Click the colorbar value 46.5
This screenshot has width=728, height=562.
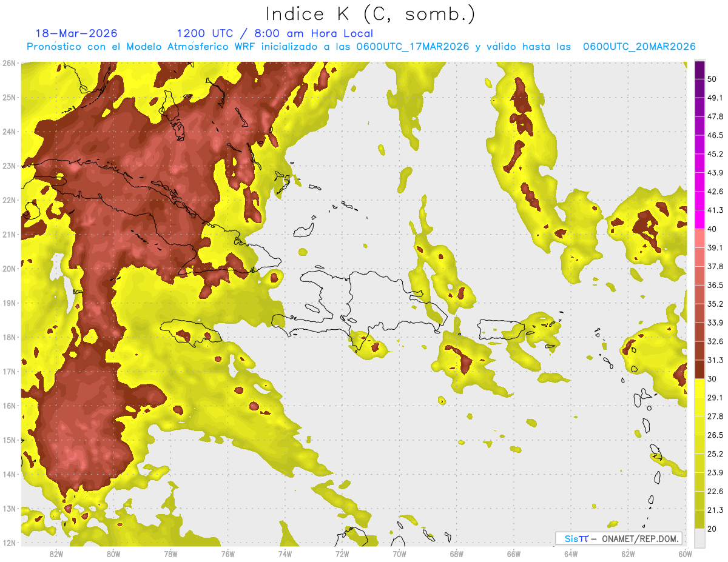(x=715, y=135)
